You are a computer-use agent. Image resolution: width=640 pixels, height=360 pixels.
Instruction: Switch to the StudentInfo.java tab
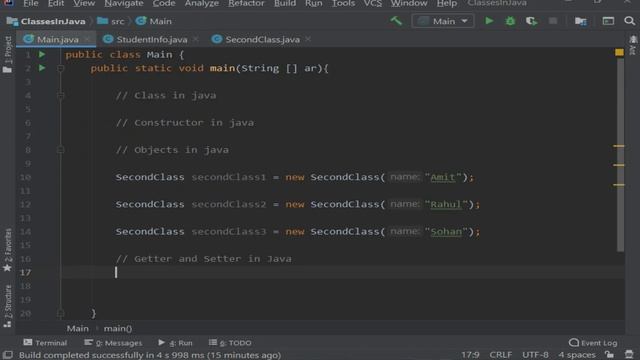coord(151,39)
